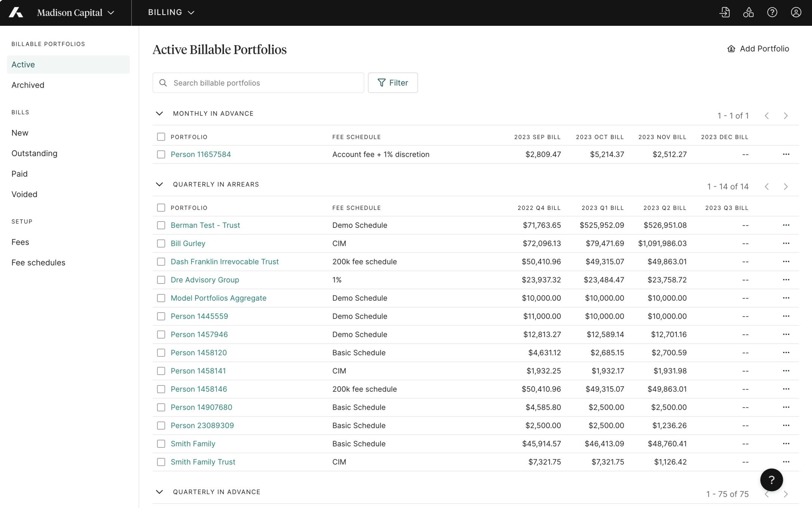Go to next page of Quarterly in Arrears
The height and width of the screenshot is (508, 812).
tap(785, 187)
